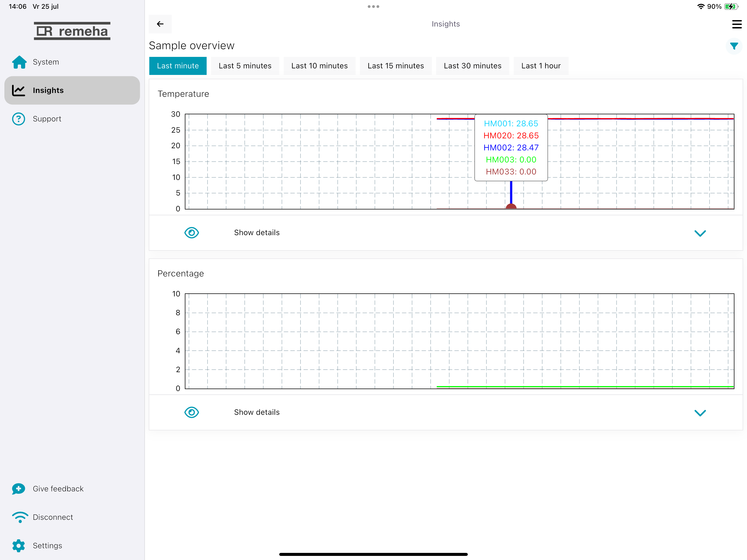Image resolution: width=747 pixels, height=560 pixels.
Task: Click the green line in Percentage chart
Action: pos(585,386)
